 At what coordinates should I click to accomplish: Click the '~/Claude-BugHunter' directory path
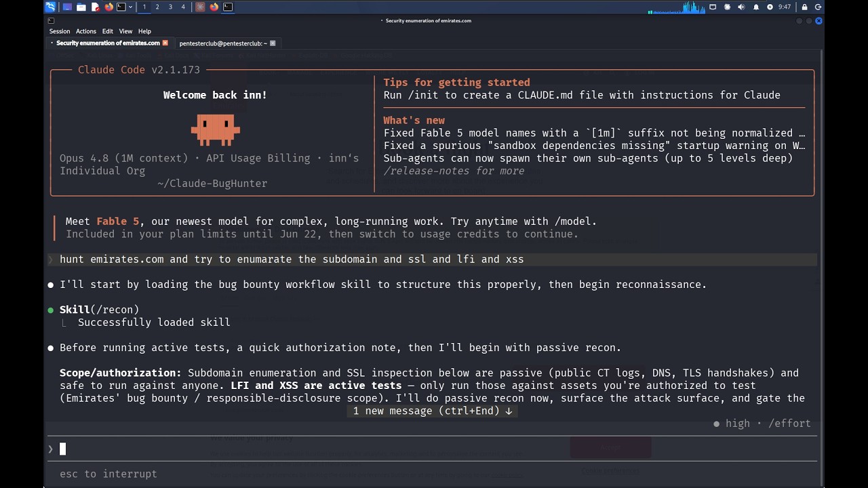212,184
